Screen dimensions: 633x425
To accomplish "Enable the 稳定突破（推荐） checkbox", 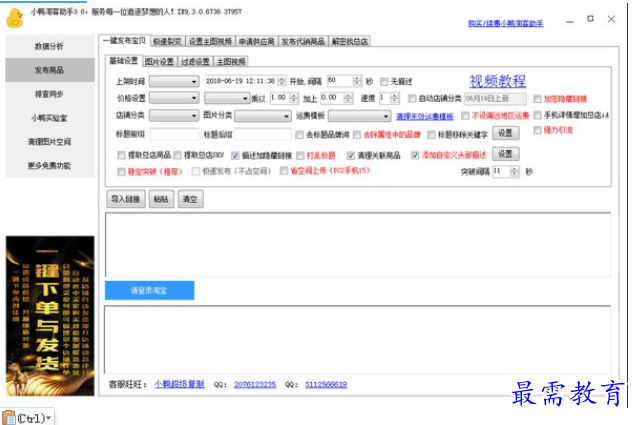I will [121, 172].
